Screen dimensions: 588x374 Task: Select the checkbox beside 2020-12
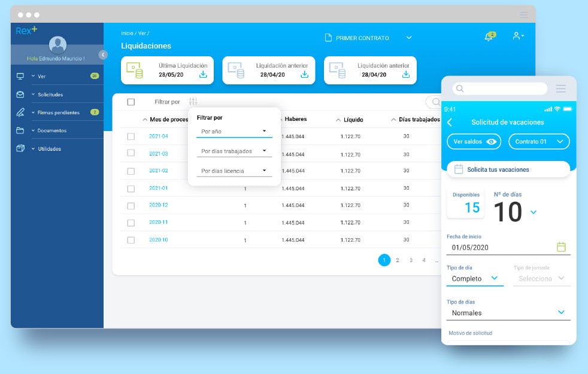(x=132, y=205)
